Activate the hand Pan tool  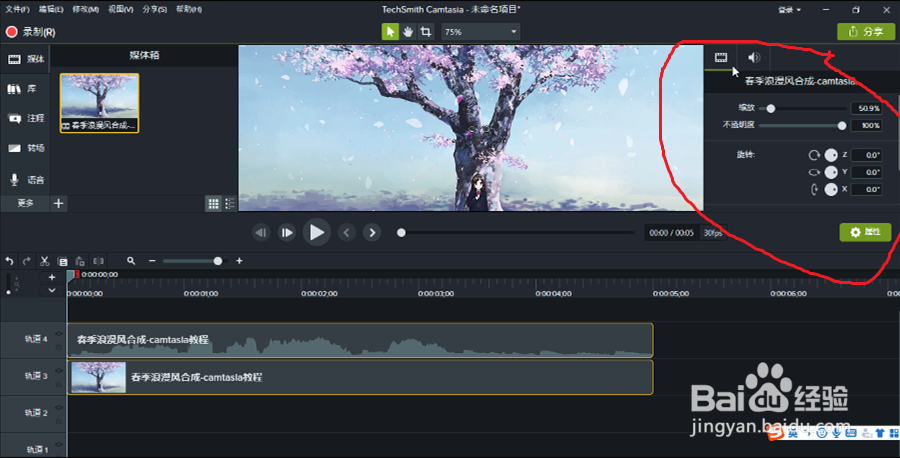pos(408,32)
